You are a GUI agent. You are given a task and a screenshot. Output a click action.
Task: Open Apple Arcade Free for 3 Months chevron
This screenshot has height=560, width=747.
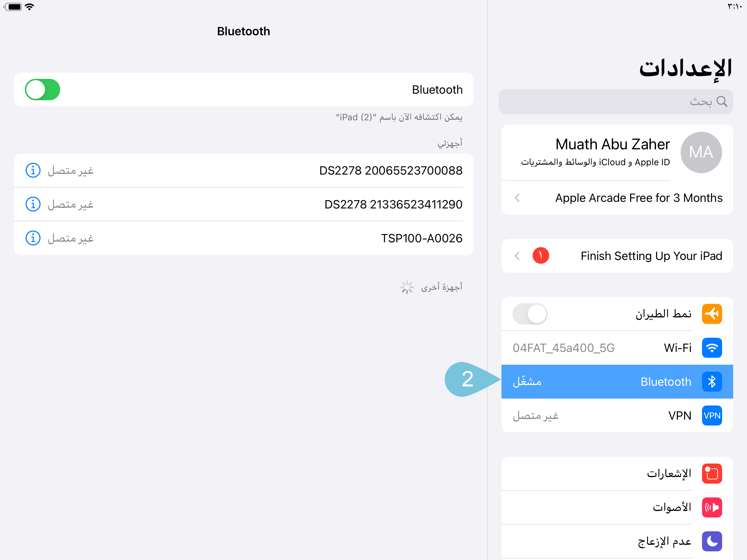click(517, 198)
